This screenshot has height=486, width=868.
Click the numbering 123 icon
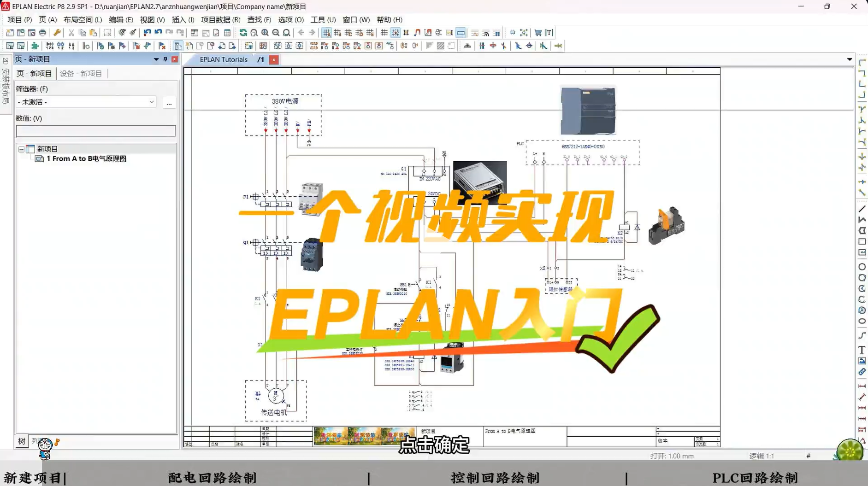tap(50, 46)
